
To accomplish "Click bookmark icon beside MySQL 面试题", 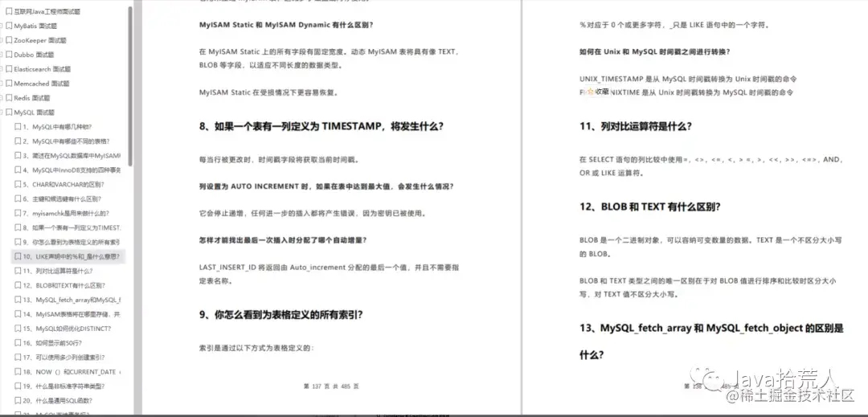I will (9, 112).
